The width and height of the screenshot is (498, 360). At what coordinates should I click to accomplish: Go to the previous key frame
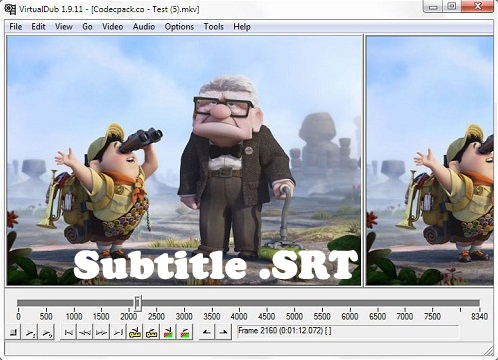135,332
